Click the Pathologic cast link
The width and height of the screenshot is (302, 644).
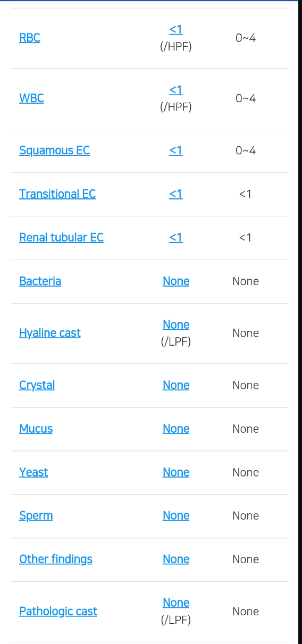(x=58, y=612)
